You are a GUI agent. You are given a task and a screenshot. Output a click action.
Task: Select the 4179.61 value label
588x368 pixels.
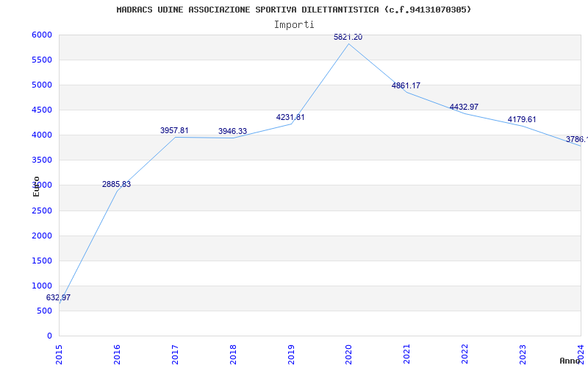(522, 120)
